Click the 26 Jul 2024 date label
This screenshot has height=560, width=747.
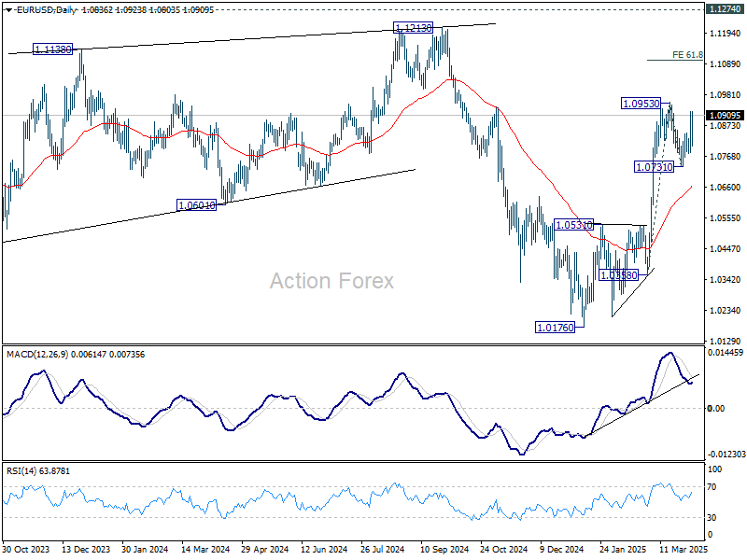coord(383,549)
